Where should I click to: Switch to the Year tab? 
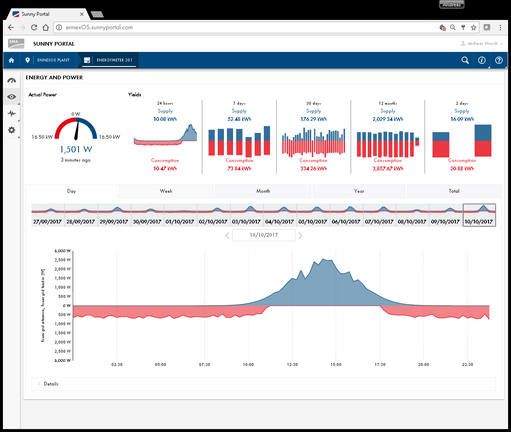(359, 191)
